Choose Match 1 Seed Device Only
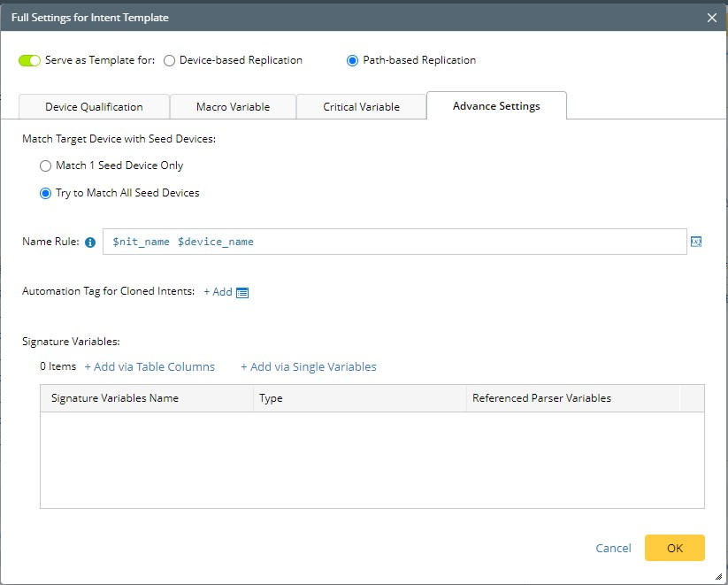Image resolution: width=728 pixels, height=585 pixels. (46, 165)
